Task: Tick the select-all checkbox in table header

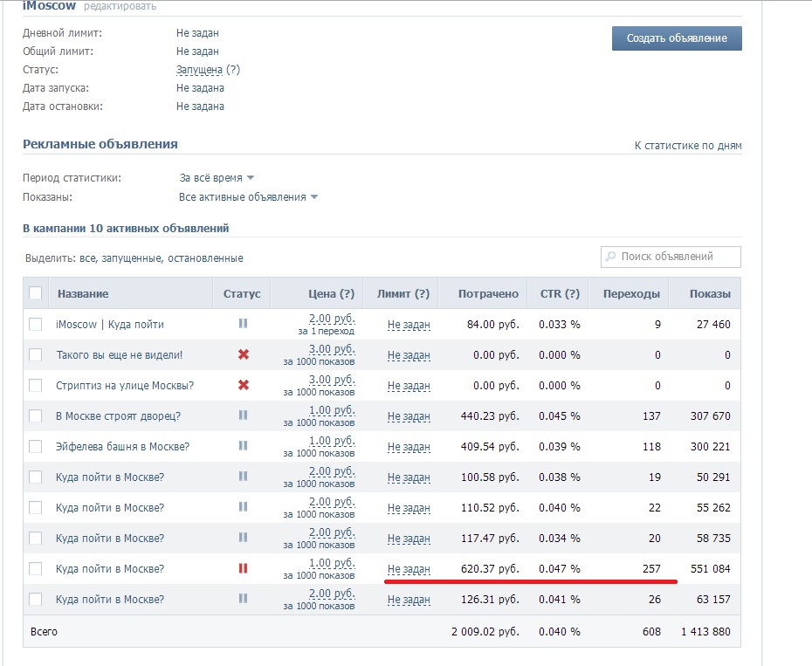Action: (35, 293)
